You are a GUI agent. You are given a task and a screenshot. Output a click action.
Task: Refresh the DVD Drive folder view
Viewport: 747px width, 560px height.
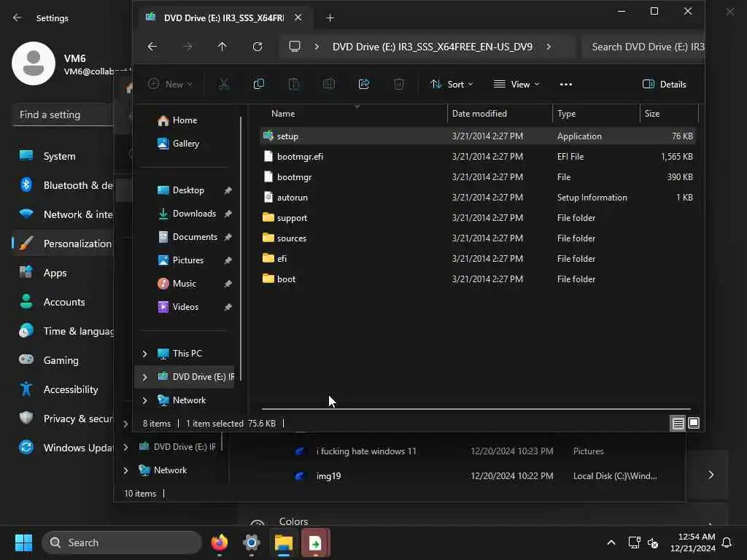point(258,47)
